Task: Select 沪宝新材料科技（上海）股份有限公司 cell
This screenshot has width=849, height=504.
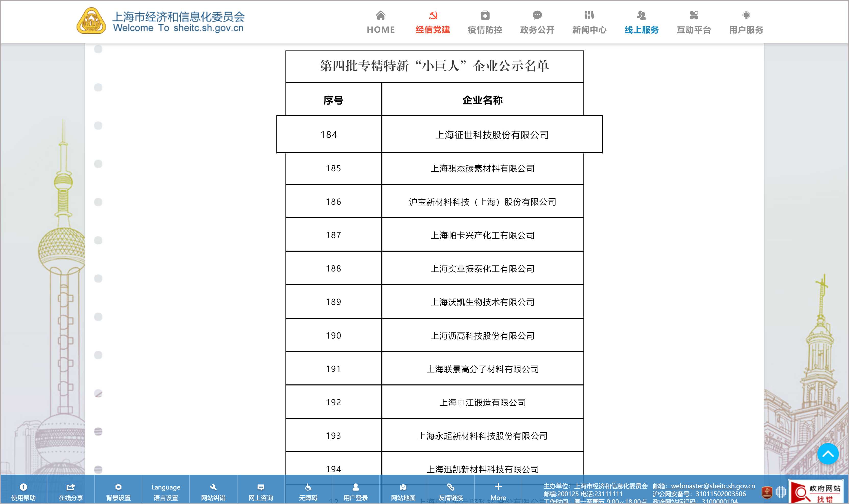Action: [x=483, y=202]
